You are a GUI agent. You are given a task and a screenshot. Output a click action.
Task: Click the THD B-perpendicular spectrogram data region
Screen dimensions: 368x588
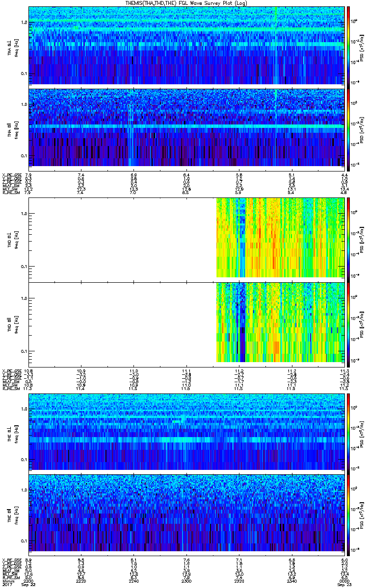[280, 237]
